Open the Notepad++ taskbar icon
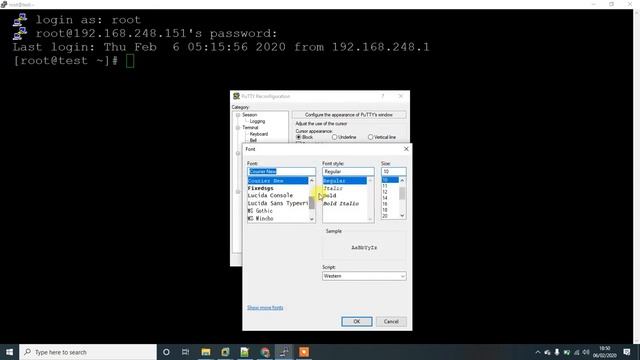 [244, 352]
